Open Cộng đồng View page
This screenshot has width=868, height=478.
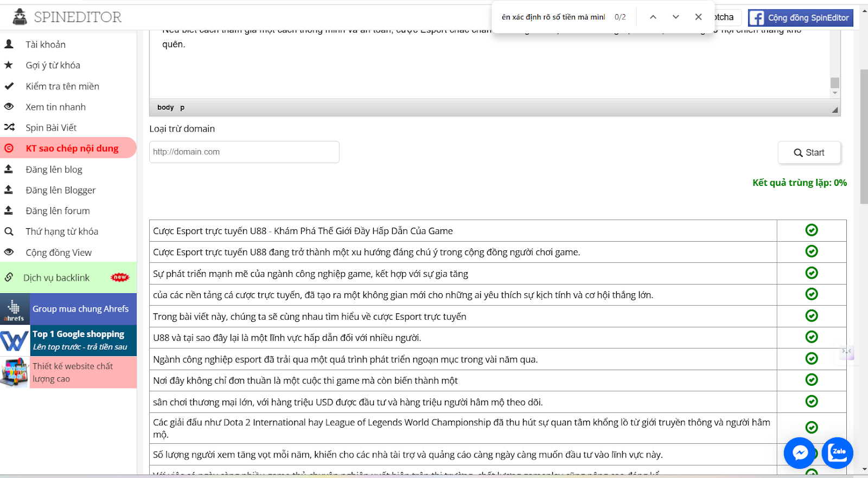(59, 253)
